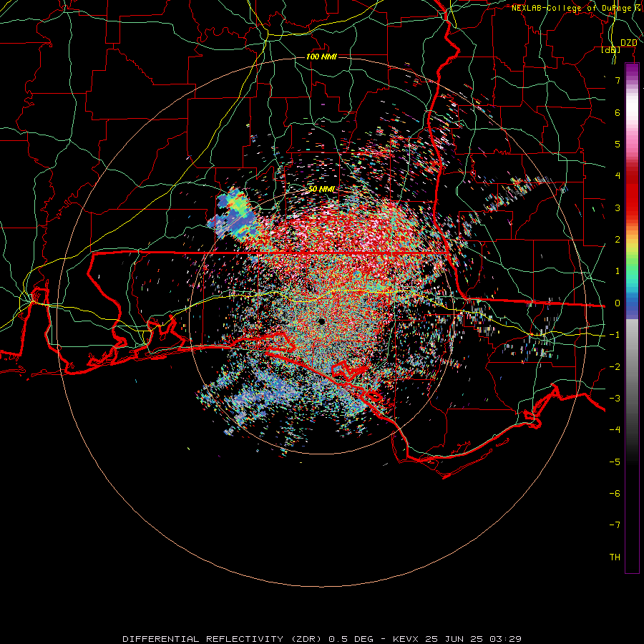This screenshot has height=644, width=644.
Task: Click the NEXLAB-College of DuPage credit text
Action: click(577, 8)
